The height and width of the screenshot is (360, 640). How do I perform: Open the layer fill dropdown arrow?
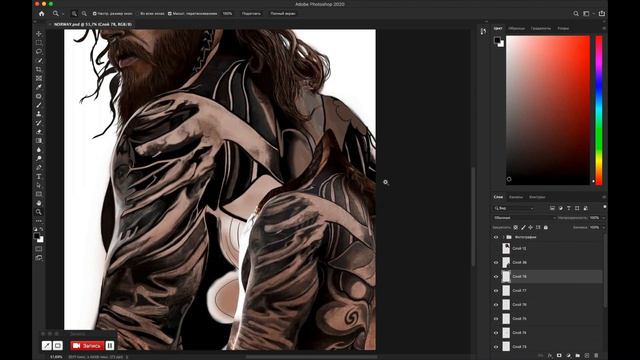coord(603,227)
